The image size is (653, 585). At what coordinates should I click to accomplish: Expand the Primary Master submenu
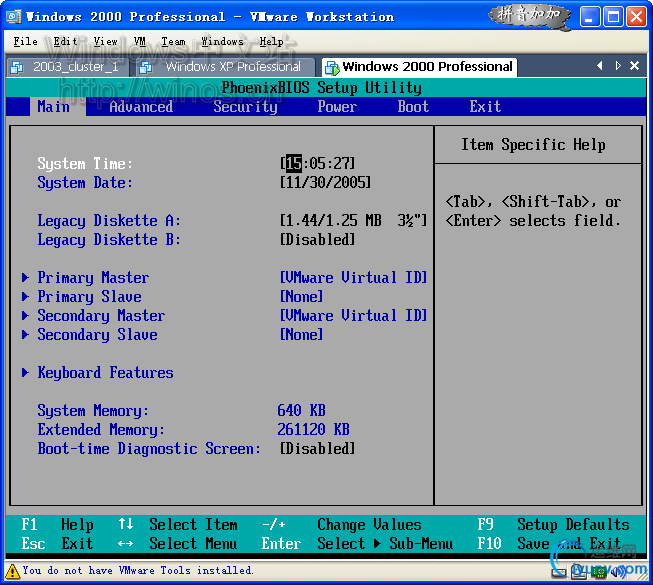click(93, 278)
